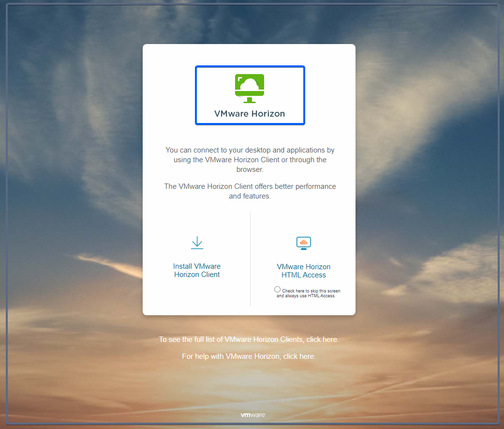
Task: Click the VMware Horizon title text
Action: tap(250, 113)
